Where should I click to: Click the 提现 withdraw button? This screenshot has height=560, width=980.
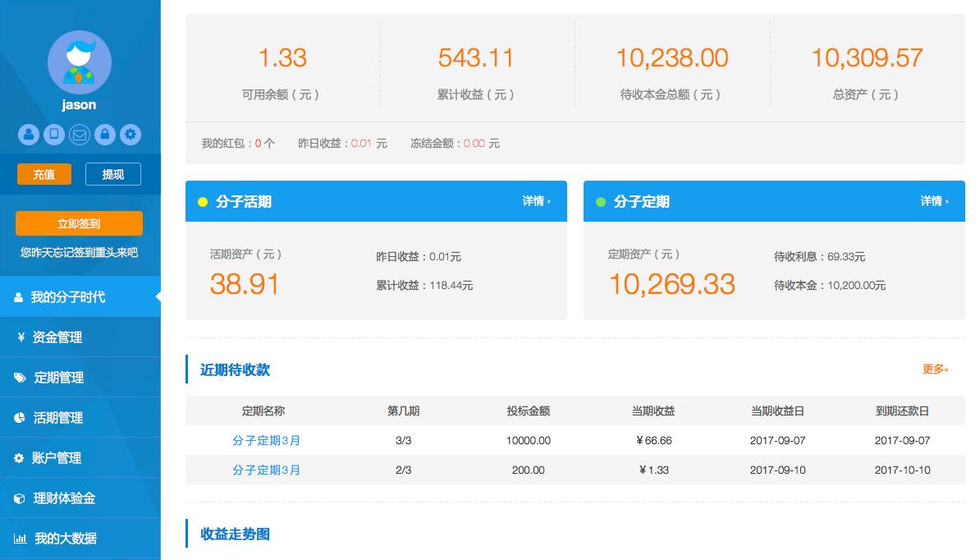113,174
